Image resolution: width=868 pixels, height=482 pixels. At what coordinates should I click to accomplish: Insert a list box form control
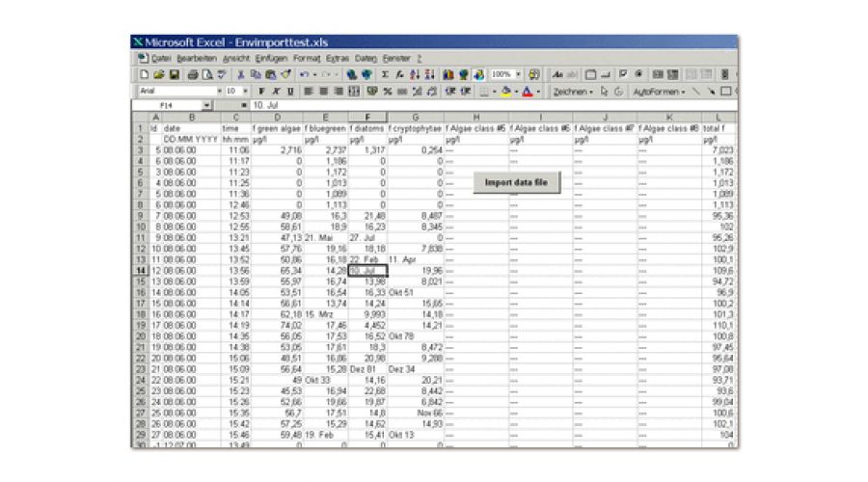tap(658, 74)
